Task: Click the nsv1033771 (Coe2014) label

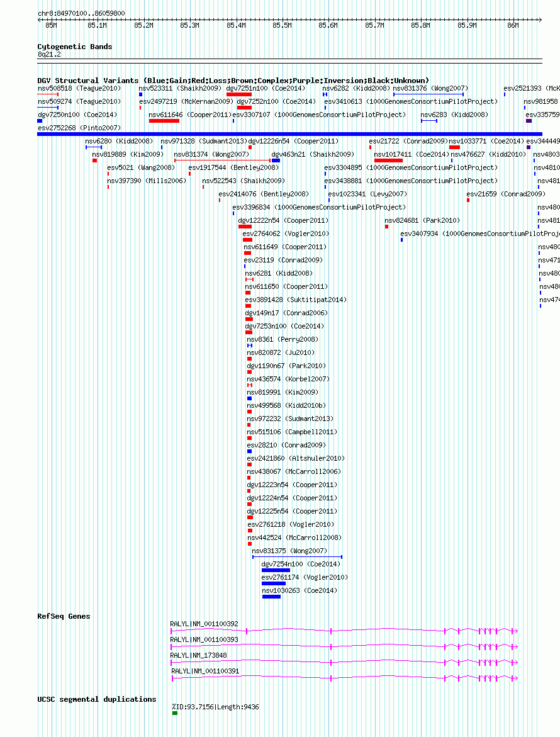Action: pyautogui.click(x=486, y=141)
